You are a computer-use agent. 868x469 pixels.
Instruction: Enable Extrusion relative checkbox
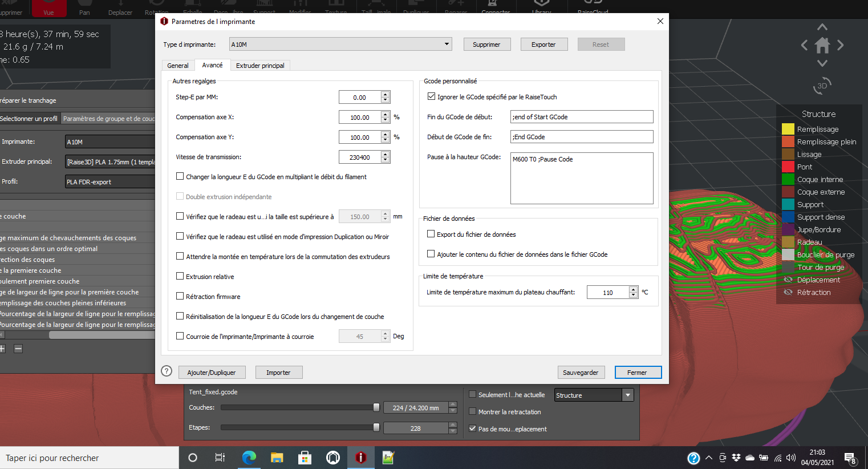[x=180, y=276]
